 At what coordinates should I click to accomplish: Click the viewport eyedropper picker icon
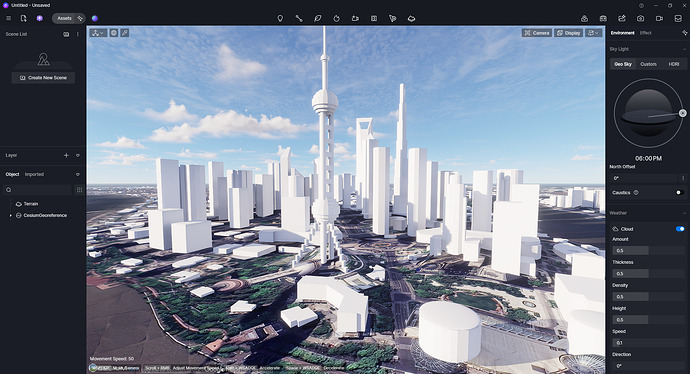pos(125,33)
